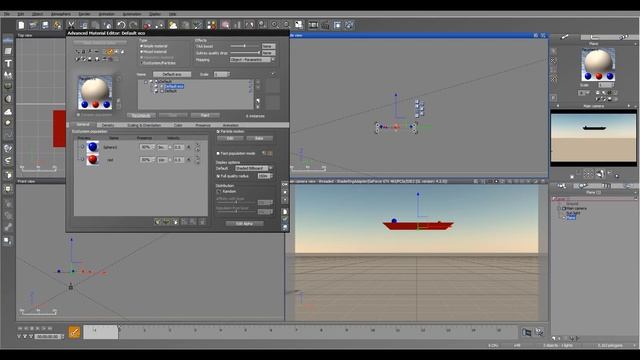The width and height of the screenshot is (640, 360).
Task: Click the Full quality radius value stepper
Action: coord(271,176)
